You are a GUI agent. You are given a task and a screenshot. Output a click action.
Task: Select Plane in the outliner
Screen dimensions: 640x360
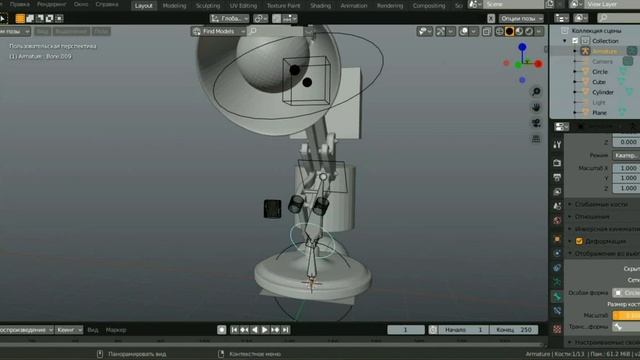(x=599, y=113)
